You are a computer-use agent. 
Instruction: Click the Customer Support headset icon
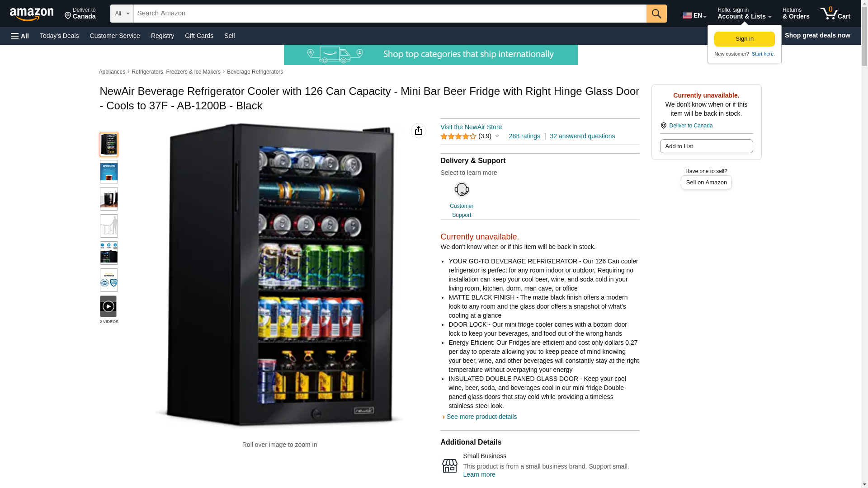coord(461,189)
